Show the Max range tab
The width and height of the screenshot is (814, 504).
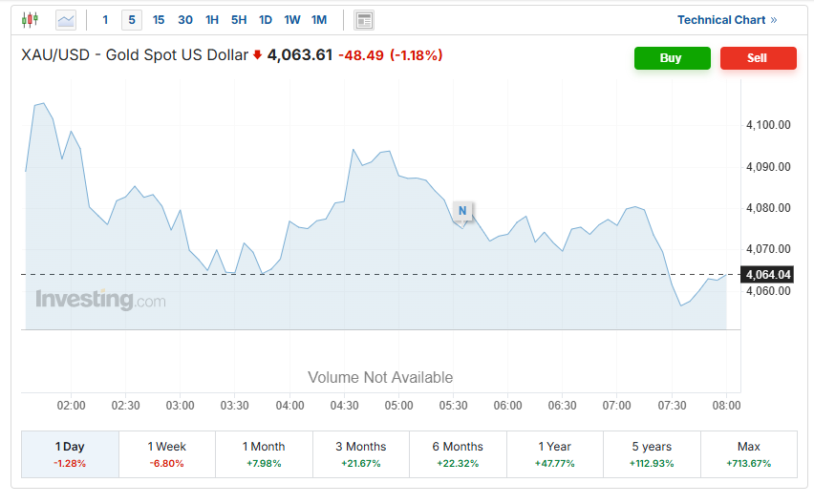point(749,453)
